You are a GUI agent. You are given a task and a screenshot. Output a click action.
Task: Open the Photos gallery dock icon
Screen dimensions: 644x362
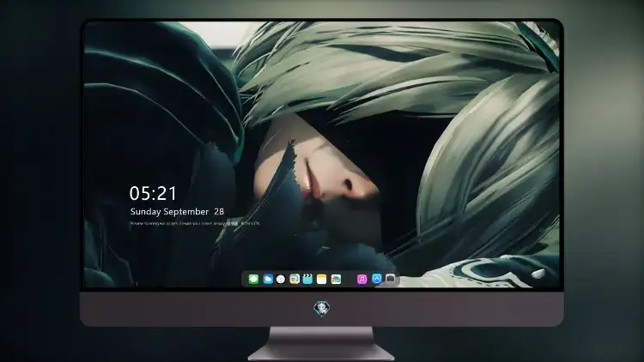tap(336, 279)
